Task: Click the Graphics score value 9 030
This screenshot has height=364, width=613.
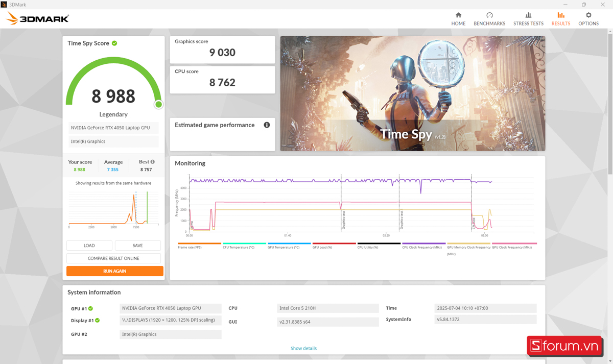Action: [222, 53]
